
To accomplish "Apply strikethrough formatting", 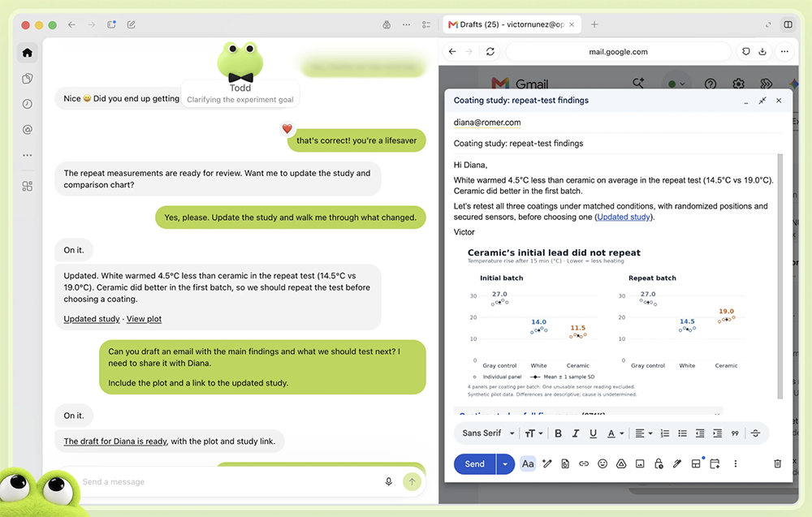I will coord(755,433).
